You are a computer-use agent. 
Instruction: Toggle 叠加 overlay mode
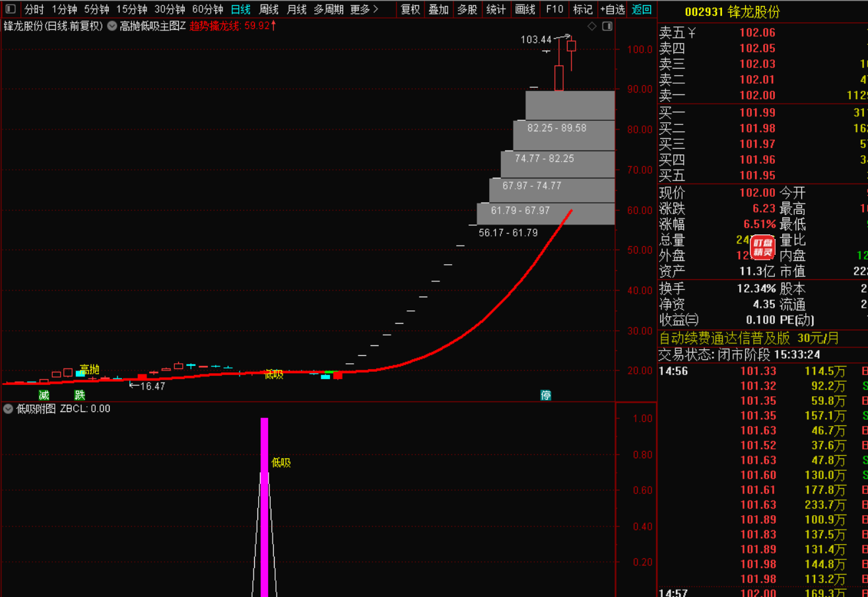pyautogui.click(x=438, y=9)
